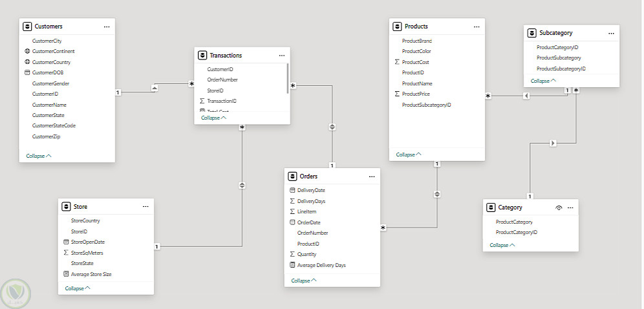
Task: Click the sigma icon beside Quantity
Action: tap(292, 254)
